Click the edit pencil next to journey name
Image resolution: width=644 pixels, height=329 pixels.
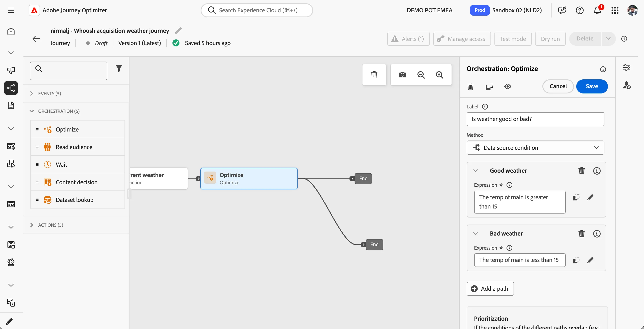tap(178, 31)
